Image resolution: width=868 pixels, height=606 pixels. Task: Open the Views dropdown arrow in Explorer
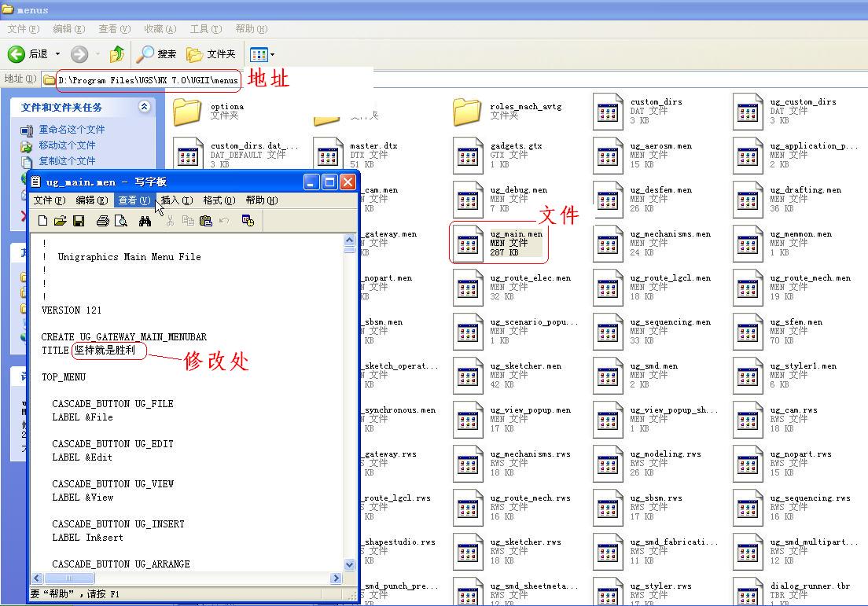tap(272, 54)
